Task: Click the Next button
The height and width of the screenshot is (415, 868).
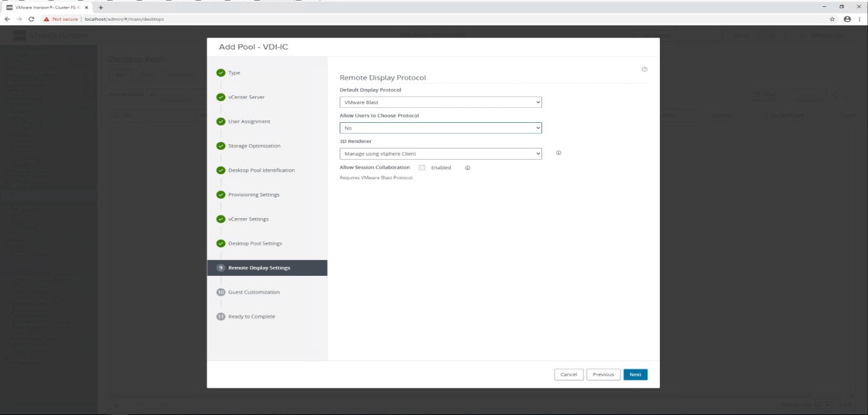Action: click(635, 374)
